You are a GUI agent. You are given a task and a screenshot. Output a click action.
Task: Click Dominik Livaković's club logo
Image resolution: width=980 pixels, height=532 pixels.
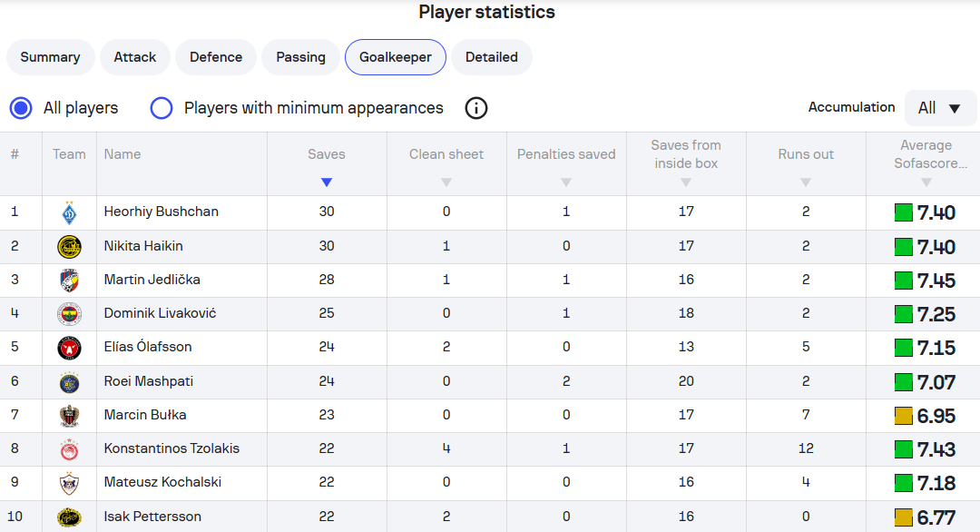coord(69,313)
